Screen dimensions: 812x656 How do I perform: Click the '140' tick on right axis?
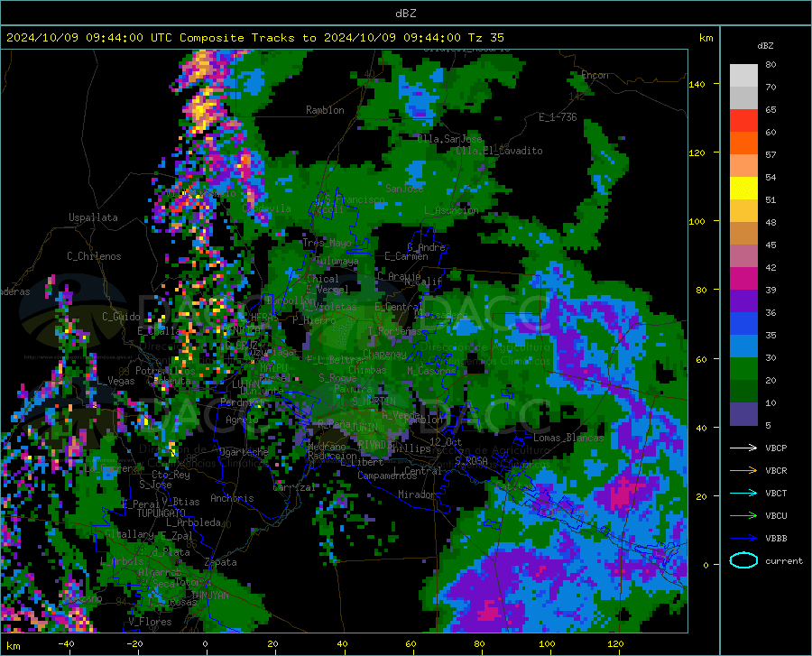tap(697, 84)
